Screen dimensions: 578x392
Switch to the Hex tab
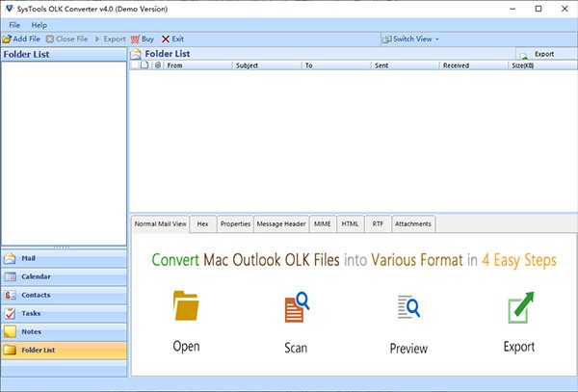pos(202,224)
